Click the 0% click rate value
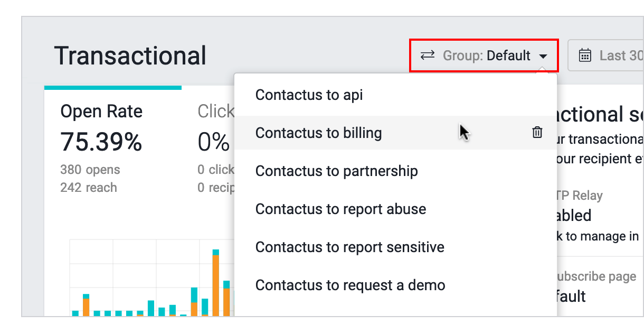This screenshot has width=644, height=333. click(x=213, y=142)
